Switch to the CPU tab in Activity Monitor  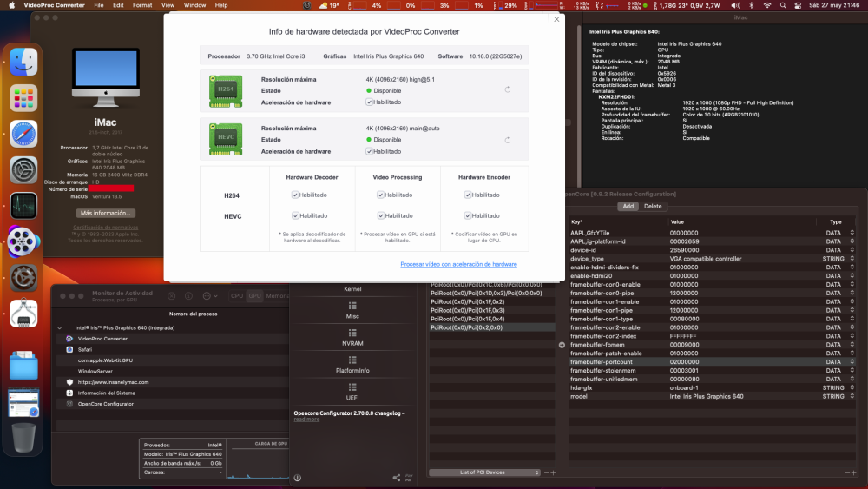click(x=237, y=296)
